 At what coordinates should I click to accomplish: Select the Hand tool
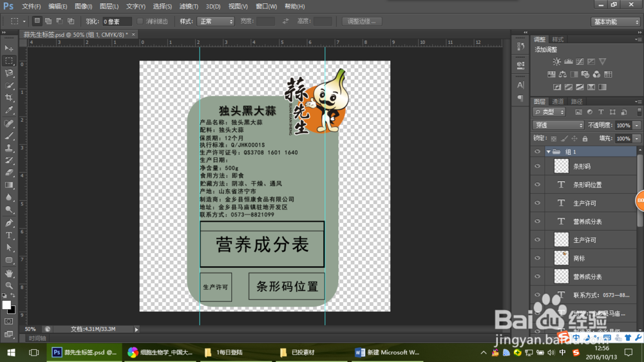(x=8, y=273)
